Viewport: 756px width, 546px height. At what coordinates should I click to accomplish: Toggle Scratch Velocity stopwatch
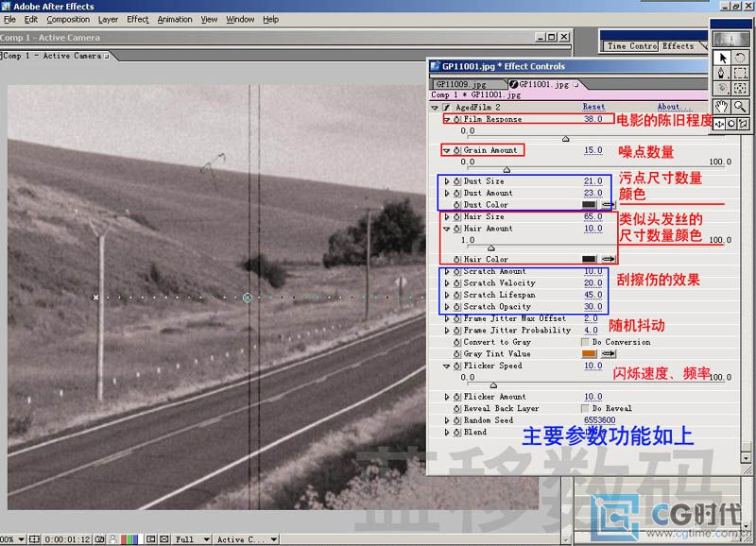tap(457, 283)
